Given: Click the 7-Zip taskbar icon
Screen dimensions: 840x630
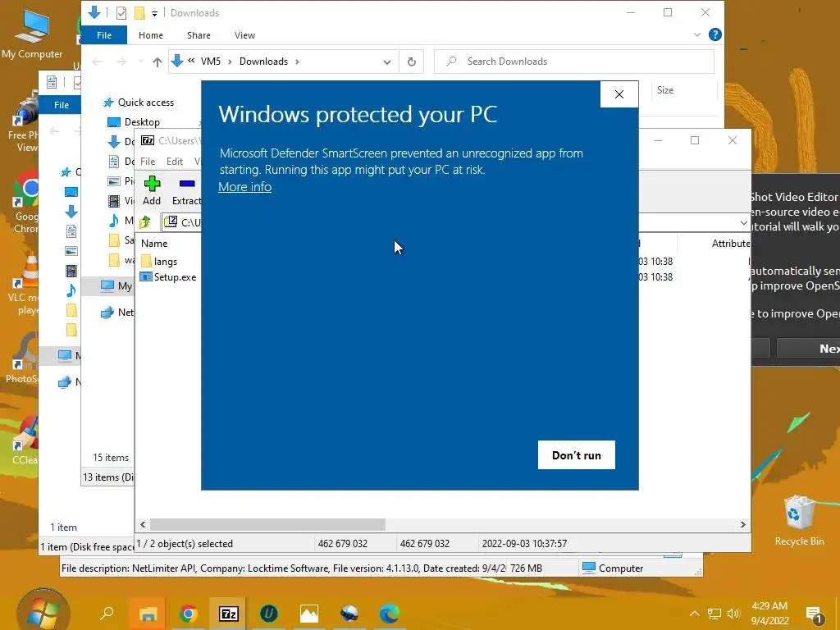Looking at the screenshot, I should coord(228,614).
